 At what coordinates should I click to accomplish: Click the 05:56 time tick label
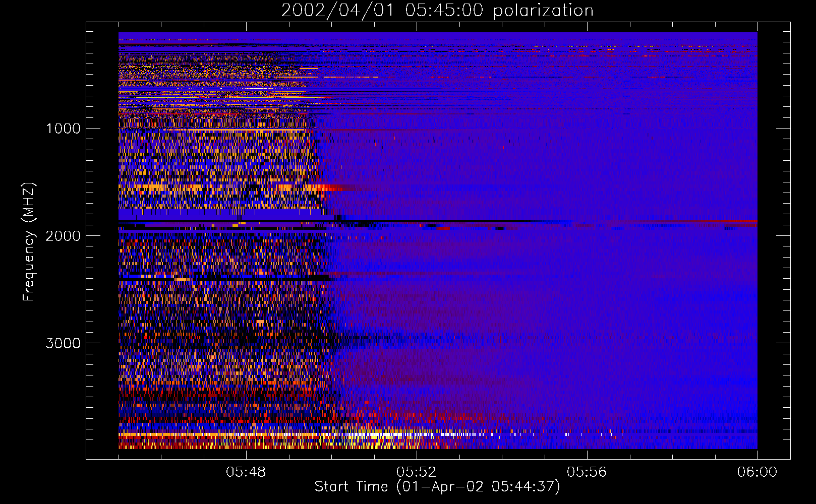[x=587, y=472]
